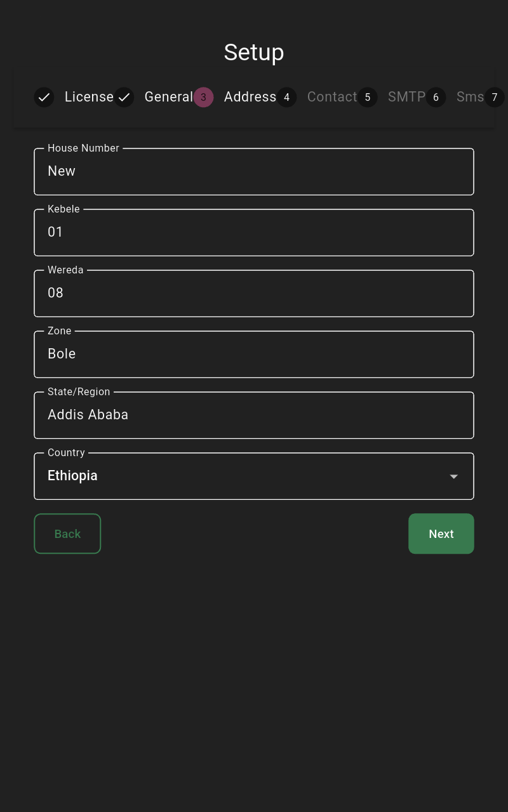Click the highlighted step 3 badge

(203, 97)
